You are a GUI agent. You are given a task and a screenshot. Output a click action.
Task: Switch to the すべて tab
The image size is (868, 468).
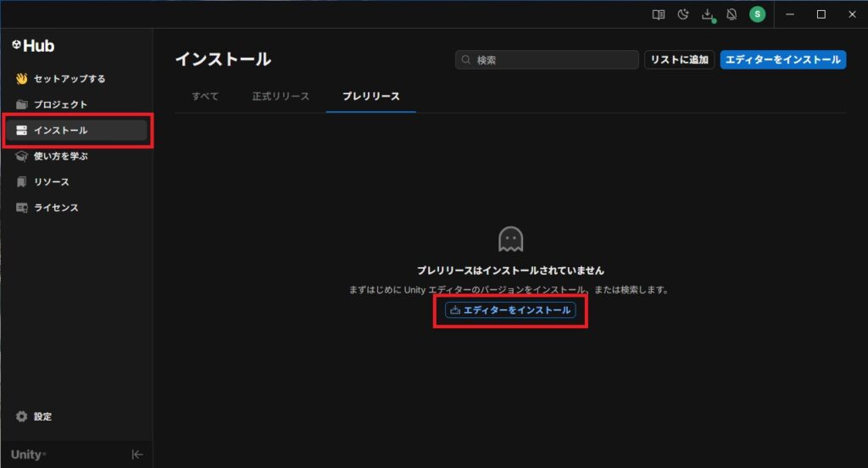pos(205,97)
